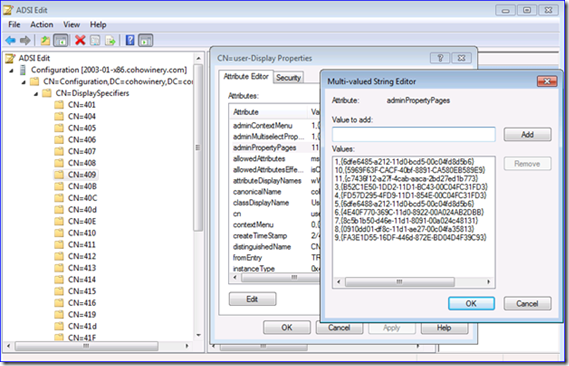Select CN=412 tree item
Screen dimensions: 569x366
[x=82, y=256]
